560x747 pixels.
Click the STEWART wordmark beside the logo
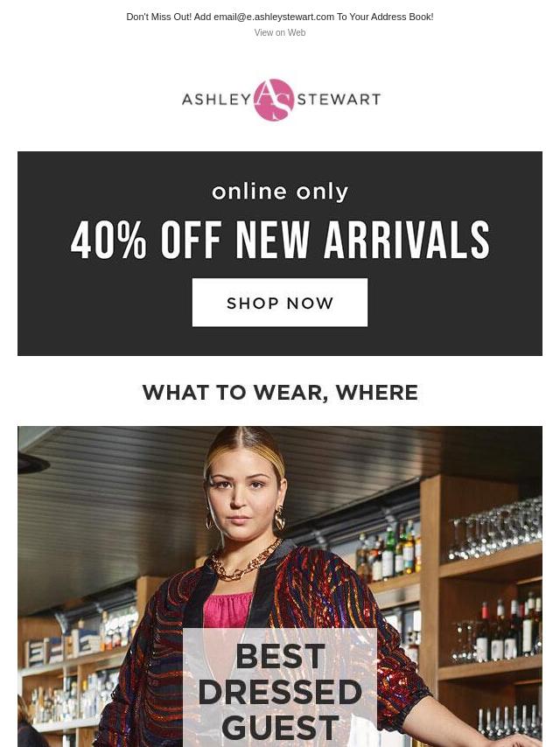click(339, 100)
